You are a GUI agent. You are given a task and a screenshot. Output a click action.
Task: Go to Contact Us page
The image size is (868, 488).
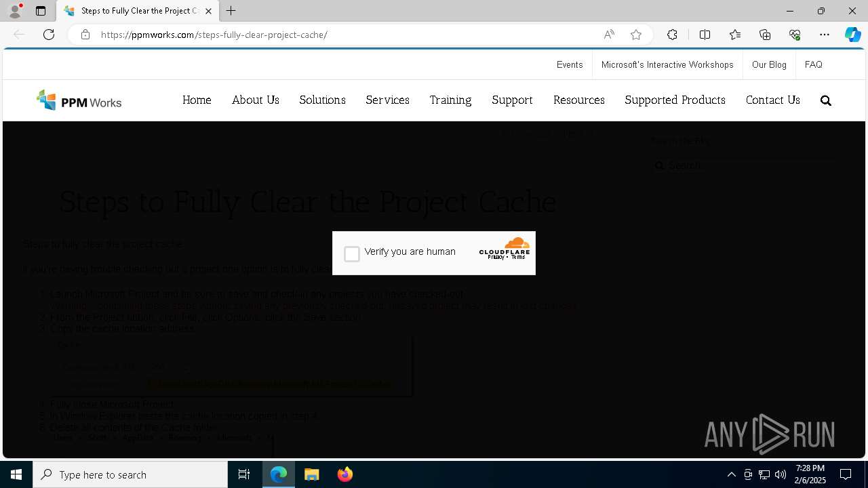[x=773, y=100]
